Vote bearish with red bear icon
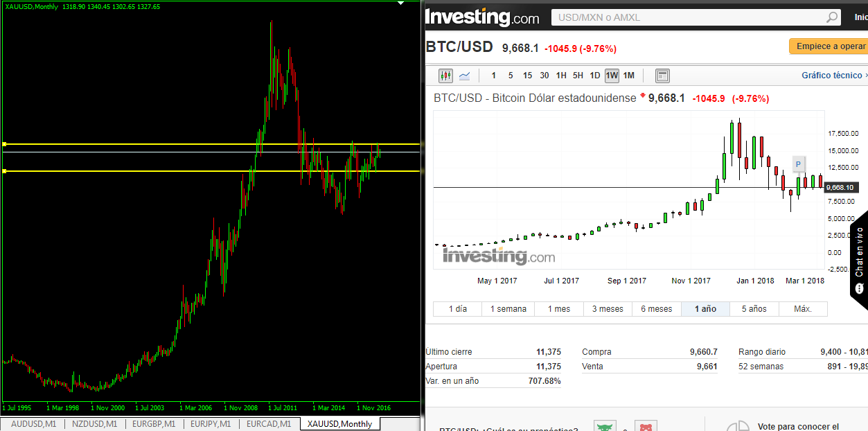Viewport: 868px width, 431px height. point(646,428)
